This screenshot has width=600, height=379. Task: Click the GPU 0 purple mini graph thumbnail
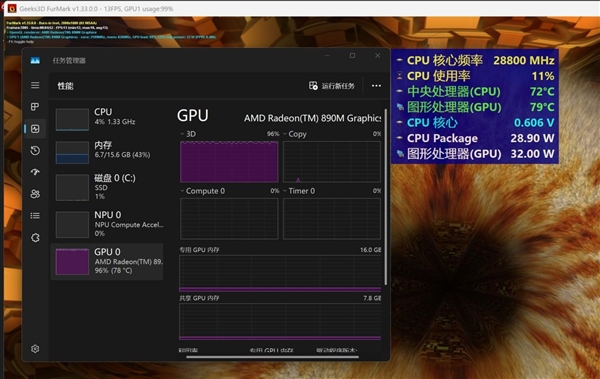[72, 261]
